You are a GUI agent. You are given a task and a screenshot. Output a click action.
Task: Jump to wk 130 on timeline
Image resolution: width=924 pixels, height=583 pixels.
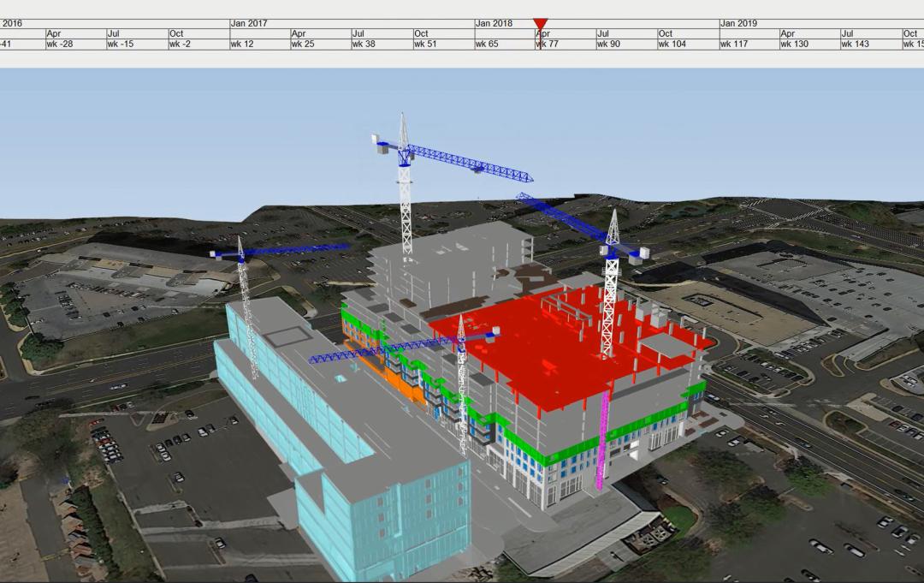(x=794, y=44)
